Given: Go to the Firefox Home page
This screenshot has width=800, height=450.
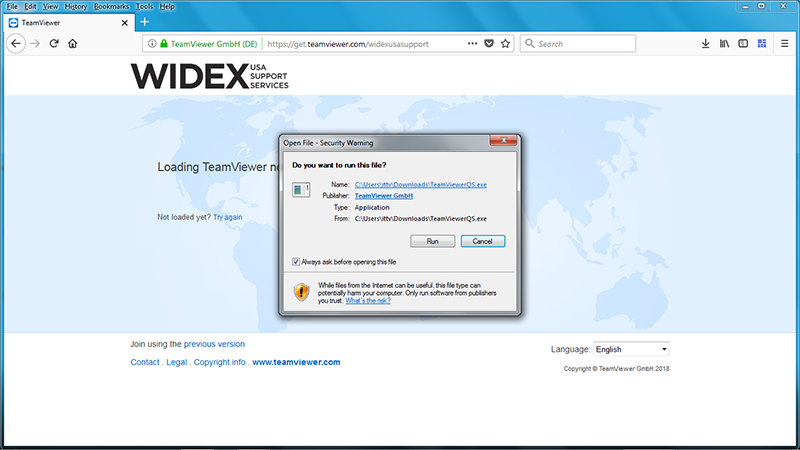Looking at the screenshot, I should (73, 44).
